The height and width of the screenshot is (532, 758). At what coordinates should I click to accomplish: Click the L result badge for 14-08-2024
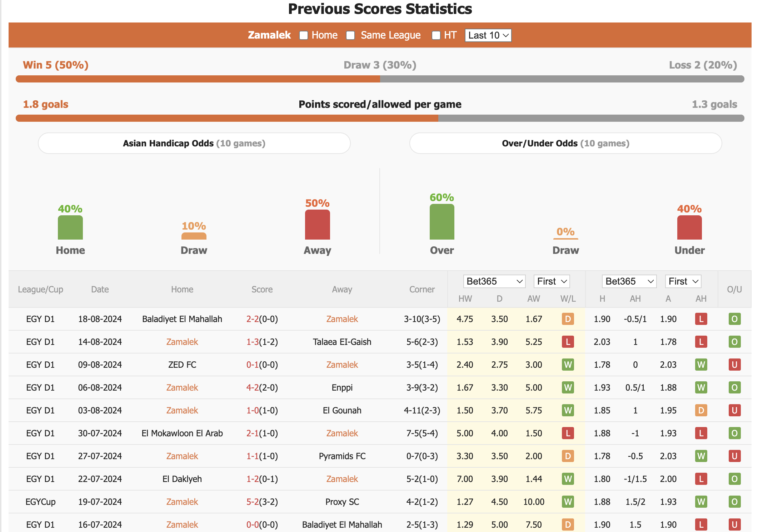point(568,342)
